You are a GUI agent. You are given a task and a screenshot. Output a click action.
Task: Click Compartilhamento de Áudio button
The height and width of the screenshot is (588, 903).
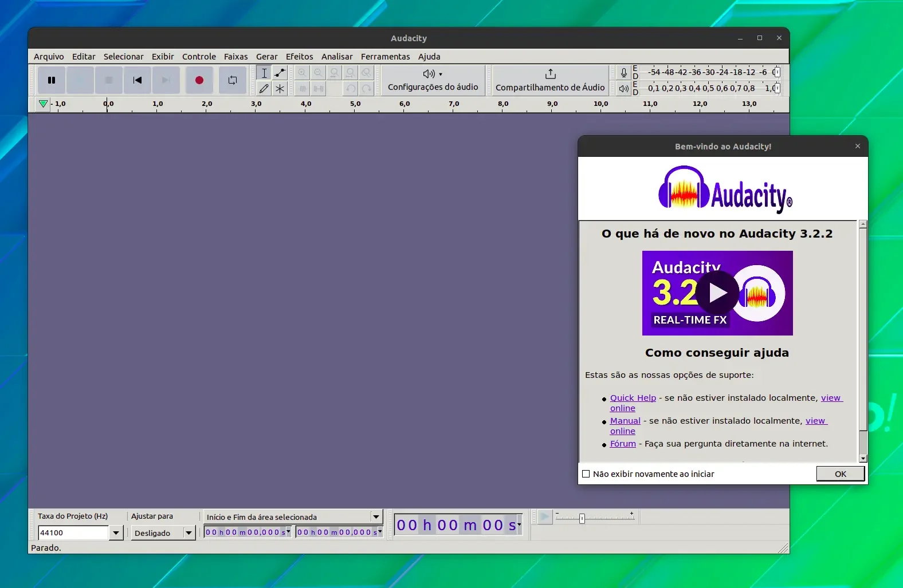pos(550,80)
